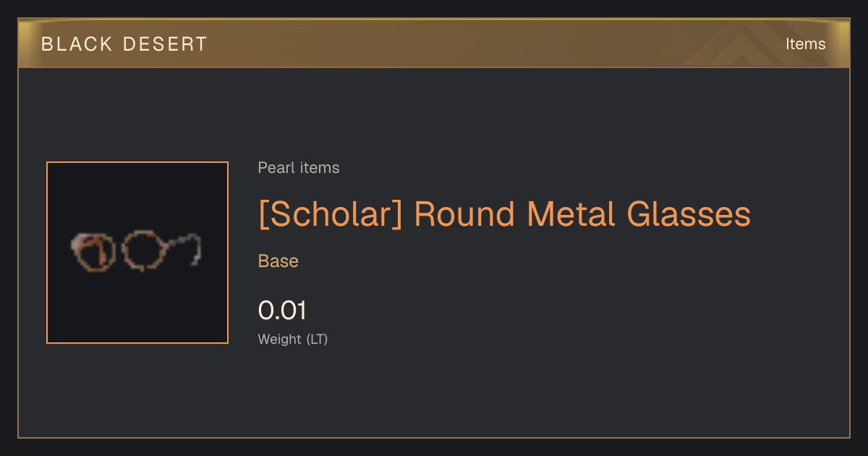This screenshot has width=868, height=456.
Task: Click the 0.01 weight value
Action: pyautogui.click(x=282, y=311)
